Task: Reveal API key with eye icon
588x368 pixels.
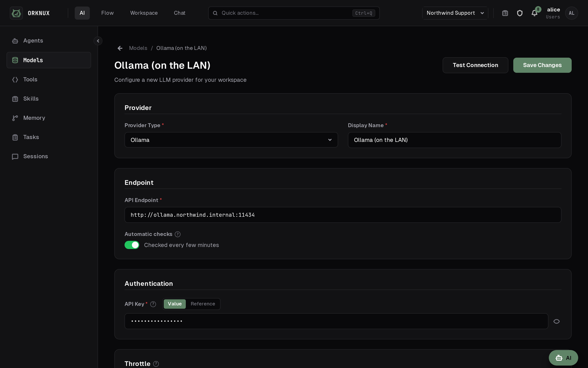Action: (556, 321)
